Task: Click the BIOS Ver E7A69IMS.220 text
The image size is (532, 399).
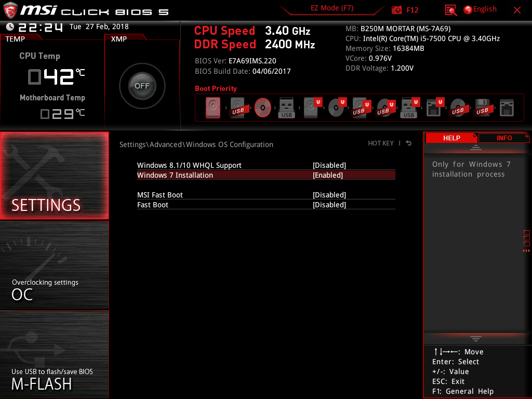Action: (x=235, y=61)
